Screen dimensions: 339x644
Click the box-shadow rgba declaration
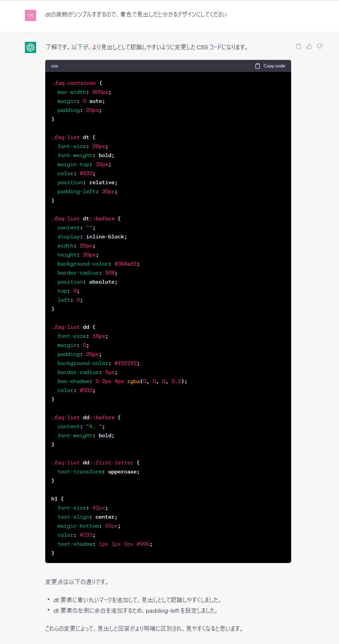point(122,381)
